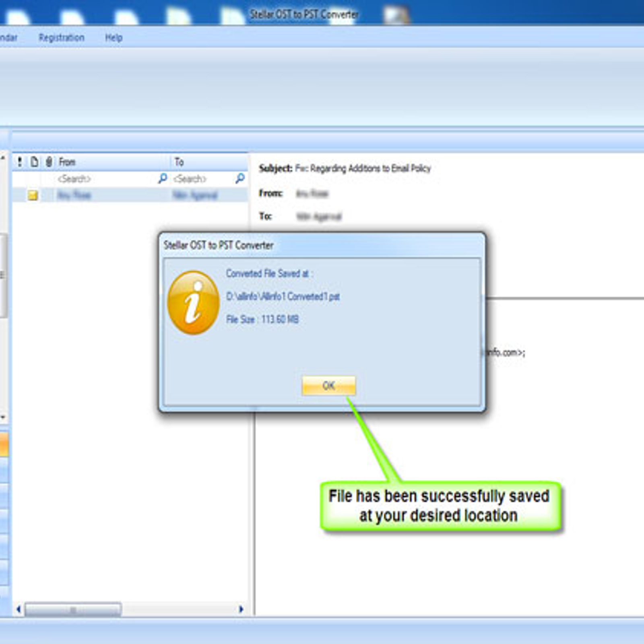The width and height of the screenshot is (644, 644).
Task: Sort by document type column icon
Action: 35,162
